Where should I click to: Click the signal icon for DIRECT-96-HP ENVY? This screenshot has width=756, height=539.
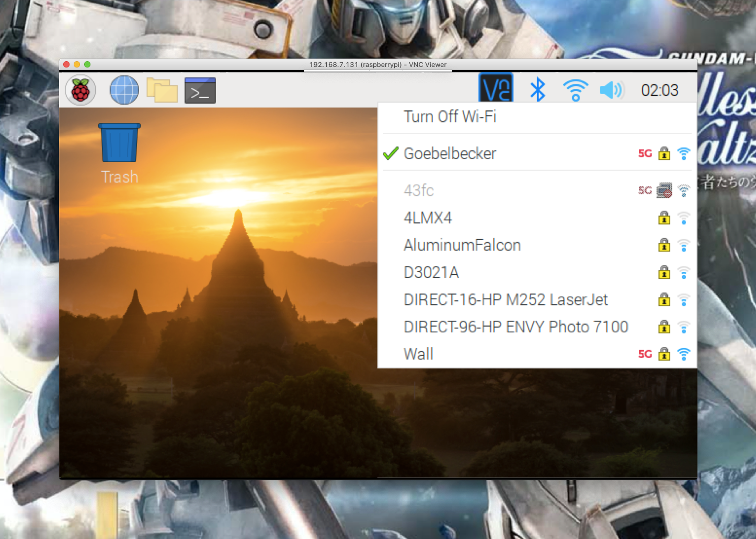pos(683,327)
